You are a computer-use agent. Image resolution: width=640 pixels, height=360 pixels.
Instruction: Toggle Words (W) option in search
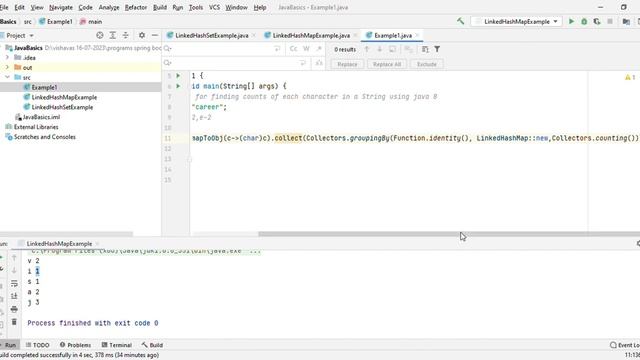click(306, 49)
